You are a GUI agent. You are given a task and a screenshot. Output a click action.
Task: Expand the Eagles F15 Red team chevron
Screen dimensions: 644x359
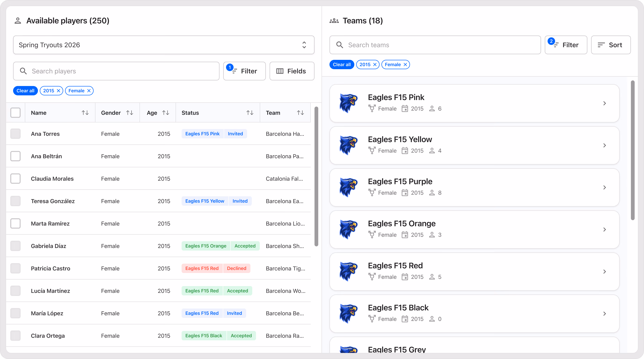pyautogui.click(x=604, y=272)
